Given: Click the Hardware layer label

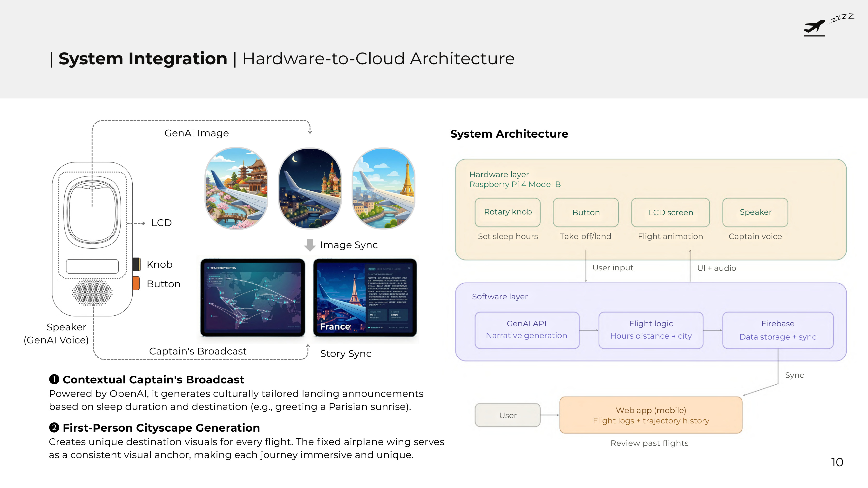Looking at the screenshot, I should [x=499, y=174].
